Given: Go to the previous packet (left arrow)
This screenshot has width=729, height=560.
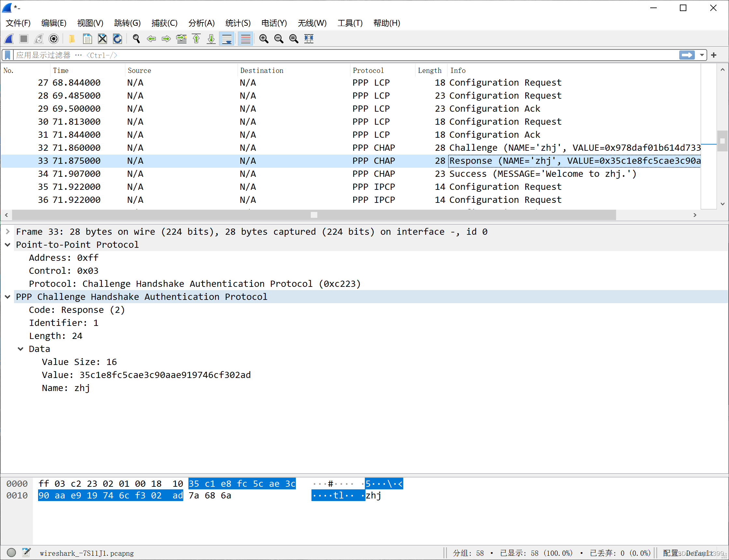Looking at the screenshot, I should pos(151,39).
